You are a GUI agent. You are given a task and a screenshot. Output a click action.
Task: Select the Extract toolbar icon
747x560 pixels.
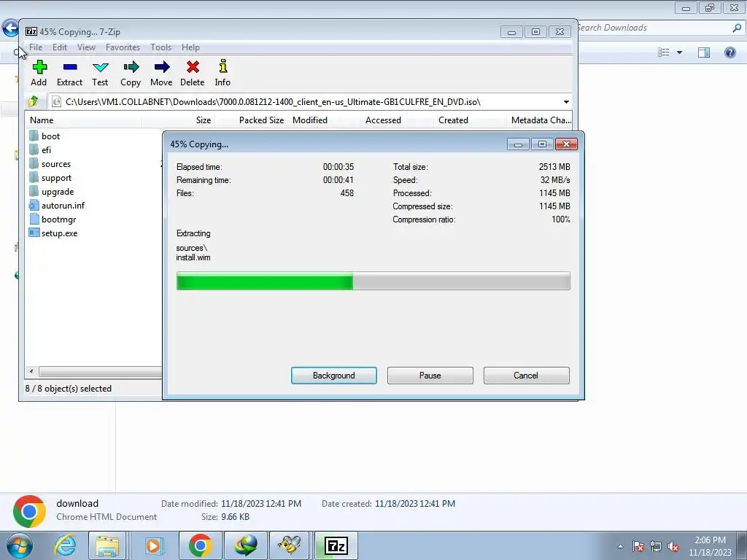point(69,73)
